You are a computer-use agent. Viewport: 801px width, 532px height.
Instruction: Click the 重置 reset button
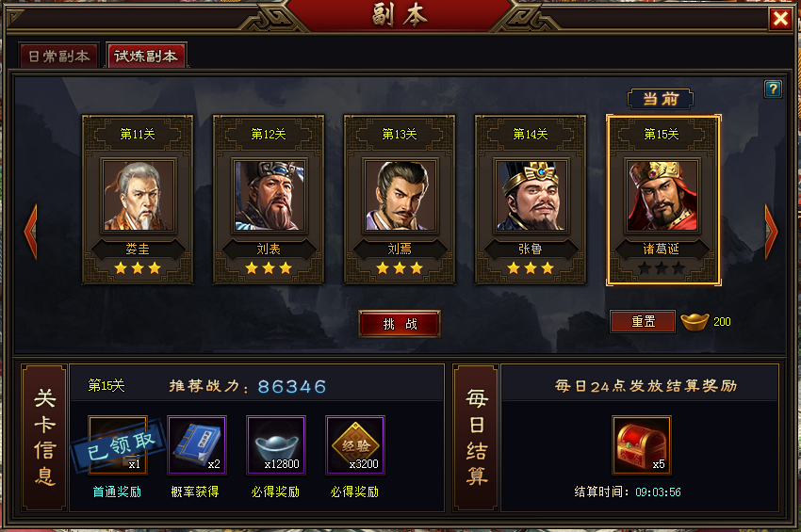pos(643,322)
